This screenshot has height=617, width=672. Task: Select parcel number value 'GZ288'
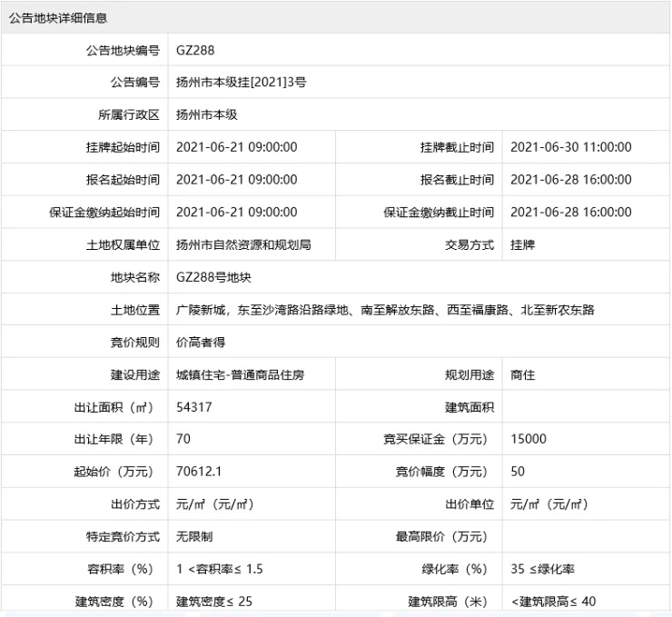pyautogui.click(x=195, y=50)
